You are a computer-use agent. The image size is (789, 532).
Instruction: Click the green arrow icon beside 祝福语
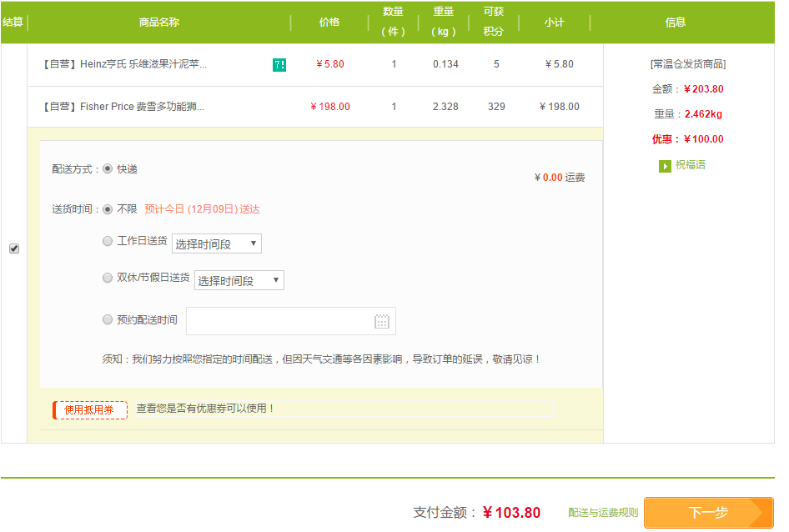(x=665, y=166)
